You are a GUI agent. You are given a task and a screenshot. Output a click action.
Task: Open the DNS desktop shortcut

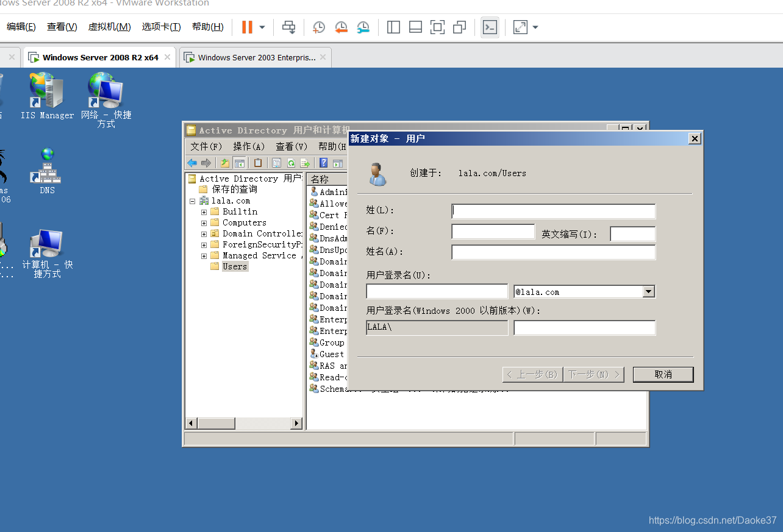coord(48,171)
